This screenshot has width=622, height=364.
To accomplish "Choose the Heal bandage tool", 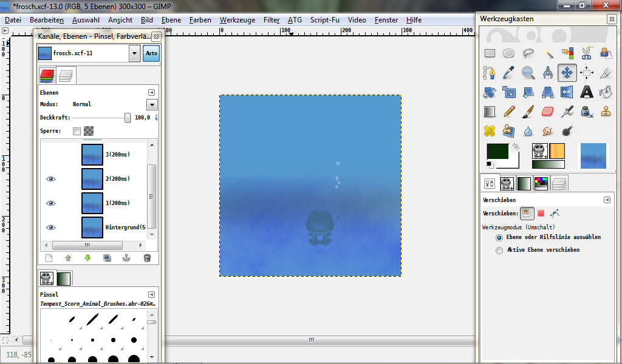I will click(490, 131).
